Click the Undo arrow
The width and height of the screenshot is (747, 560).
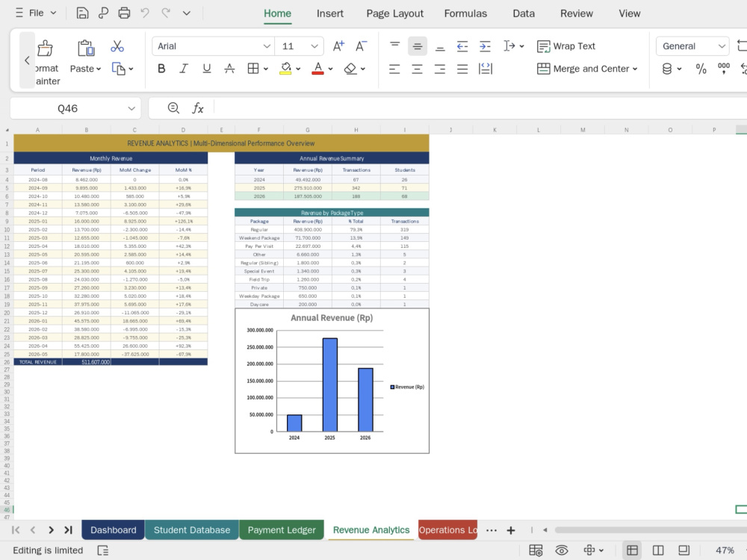click(145, 13)
